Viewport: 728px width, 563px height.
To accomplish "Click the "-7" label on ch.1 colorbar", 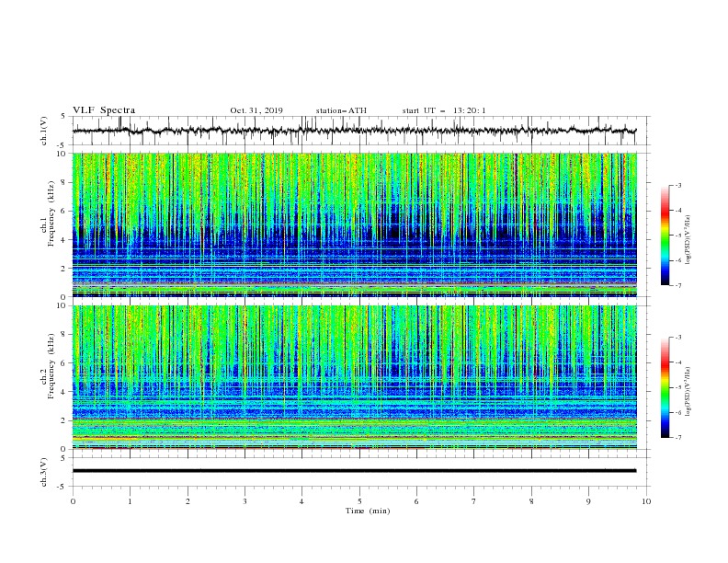I will [x=677, y=285].
